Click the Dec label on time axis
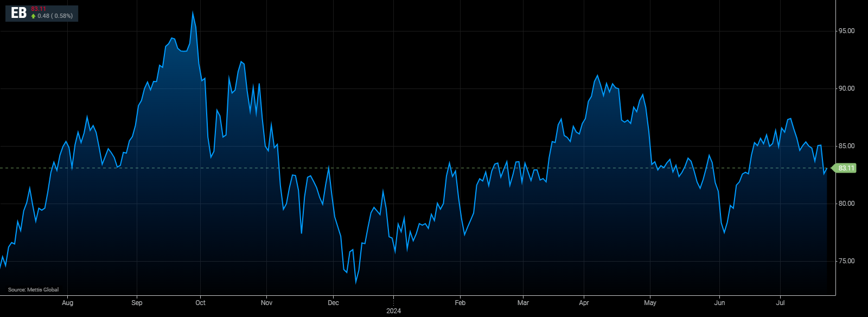 click(x=333, y=303)
